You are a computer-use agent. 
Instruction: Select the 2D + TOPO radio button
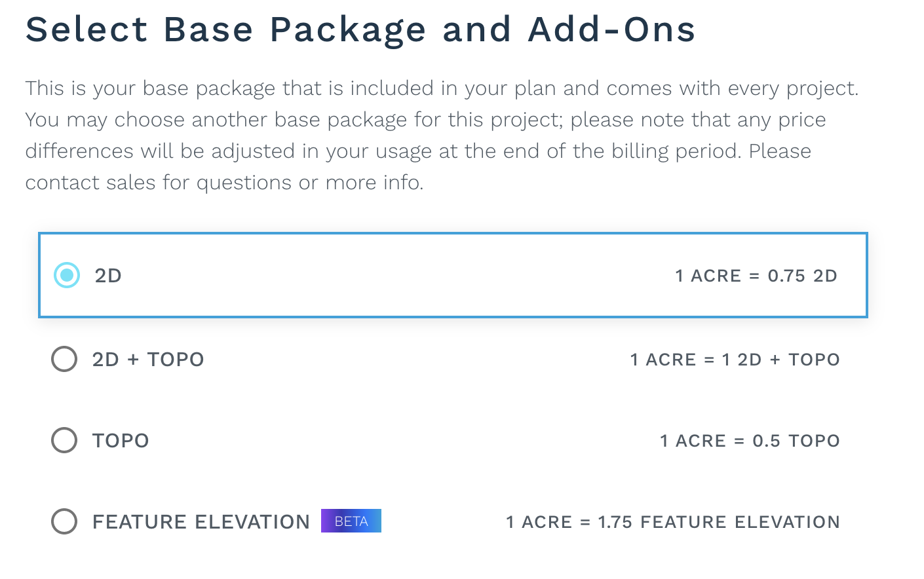click(x=64, y=359)
